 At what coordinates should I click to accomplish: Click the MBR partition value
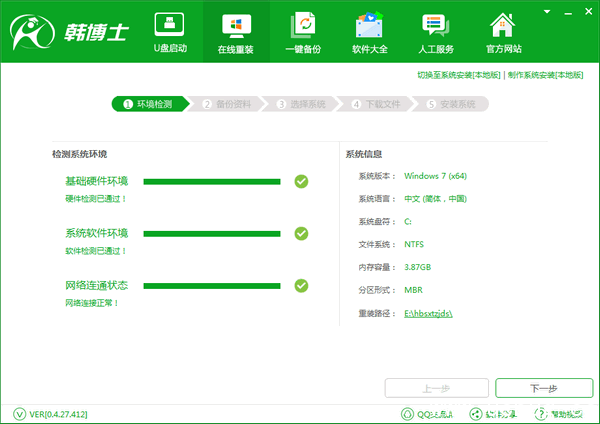[413, 290]
